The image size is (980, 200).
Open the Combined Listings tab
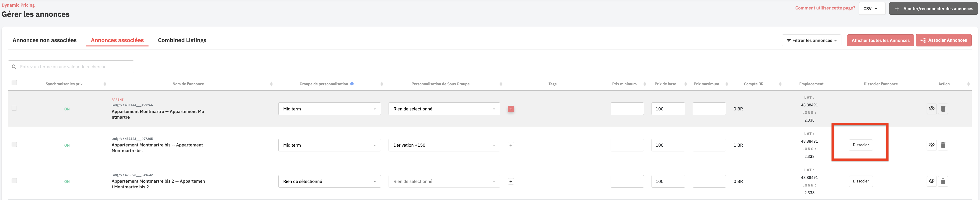pyautogui.click(x=182, y=40)
